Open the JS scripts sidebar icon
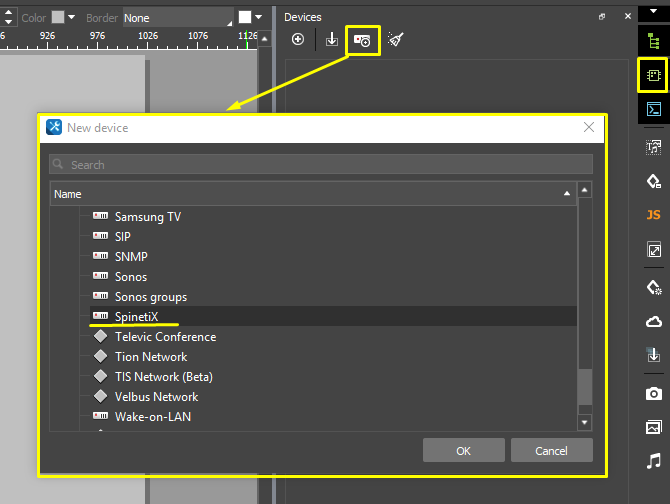Image resolution: width=670 pixels, height=504 pixels. tap(654, 215)
